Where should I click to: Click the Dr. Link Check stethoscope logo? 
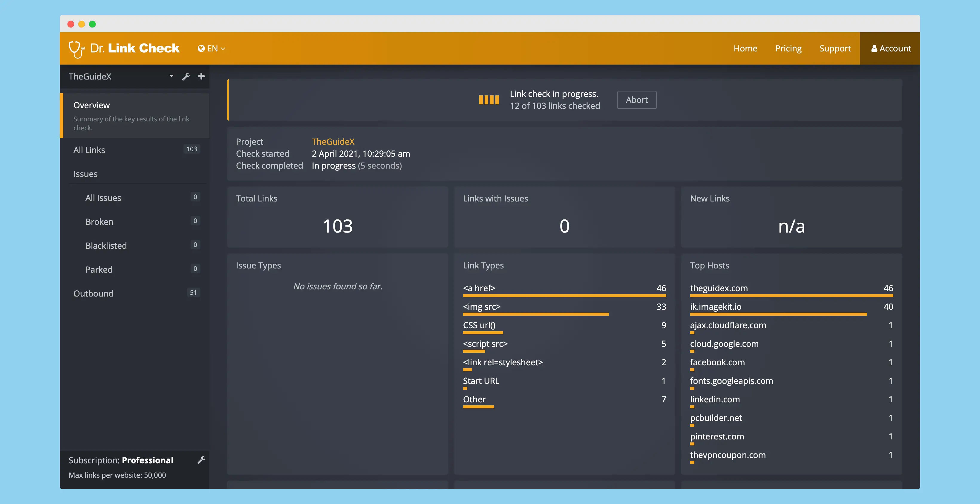[x=77, y=48]
